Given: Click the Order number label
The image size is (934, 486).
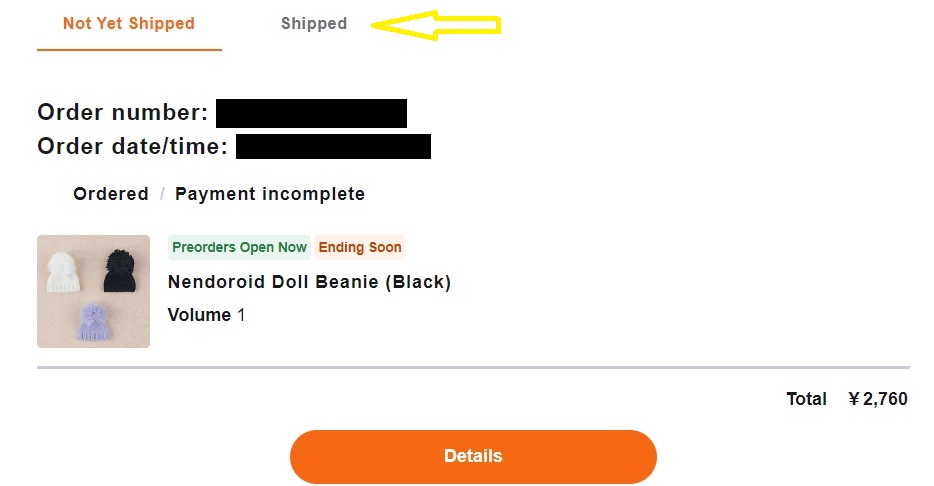Looking at the screenshot, I should 123,113.
